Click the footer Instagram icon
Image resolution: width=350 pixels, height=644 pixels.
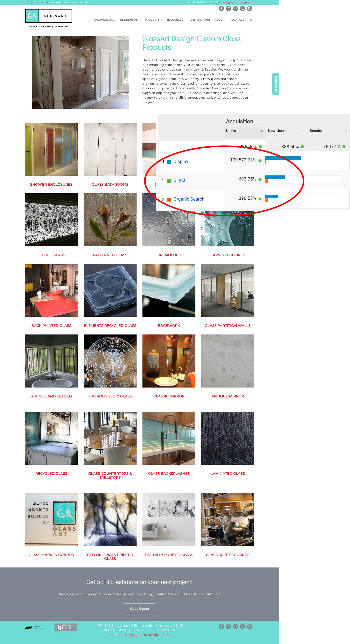(250, 626)
